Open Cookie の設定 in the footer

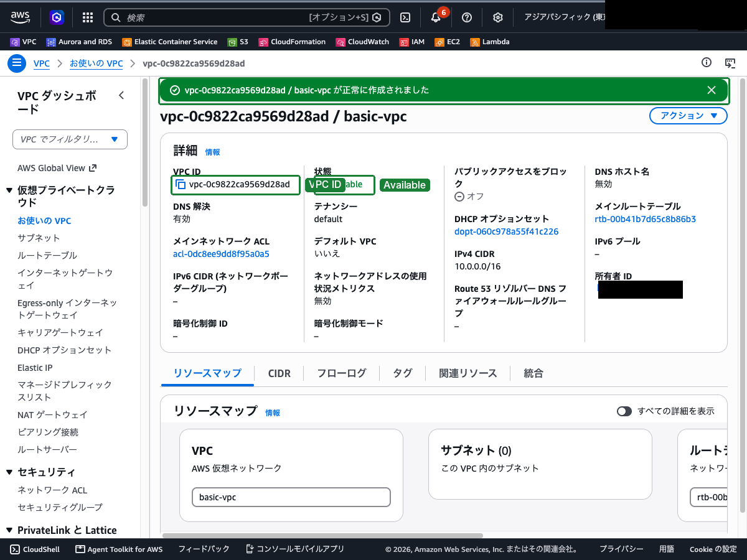click(x=713, y=549)
